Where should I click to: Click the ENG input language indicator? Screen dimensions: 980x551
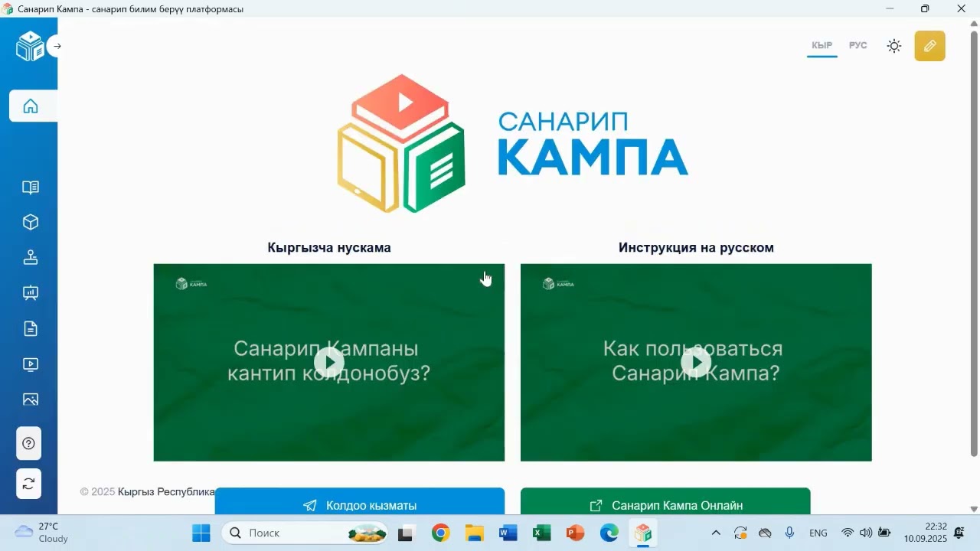[818, 533]
